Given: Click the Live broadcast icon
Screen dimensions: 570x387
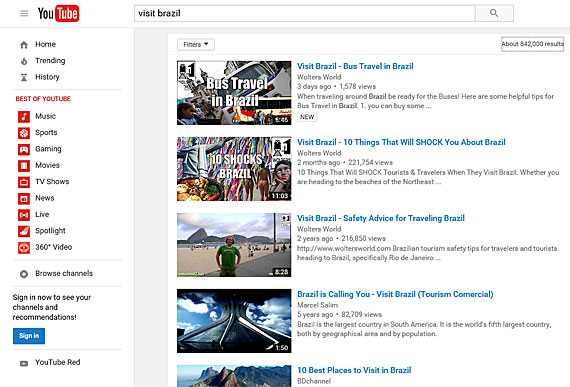Looking at the screenshot, I should click(24, 215).
